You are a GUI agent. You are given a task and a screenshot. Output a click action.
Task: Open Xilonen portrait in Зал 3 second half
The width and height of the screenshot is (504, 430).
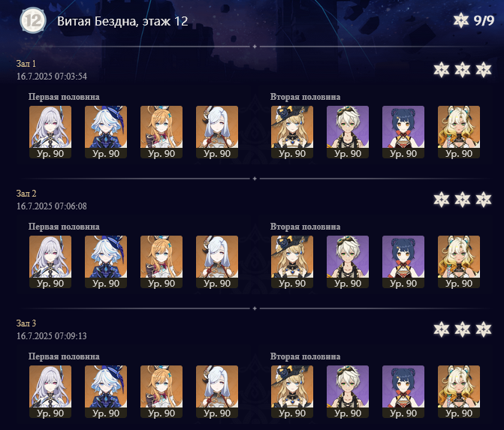[x=459, y=392]
